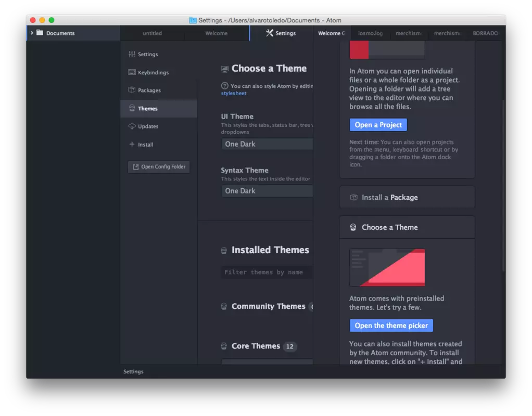The width and height of the screenshot is (532, 416).
Task: Click the sliders icon next to Settings
Action: pos(132,54)
